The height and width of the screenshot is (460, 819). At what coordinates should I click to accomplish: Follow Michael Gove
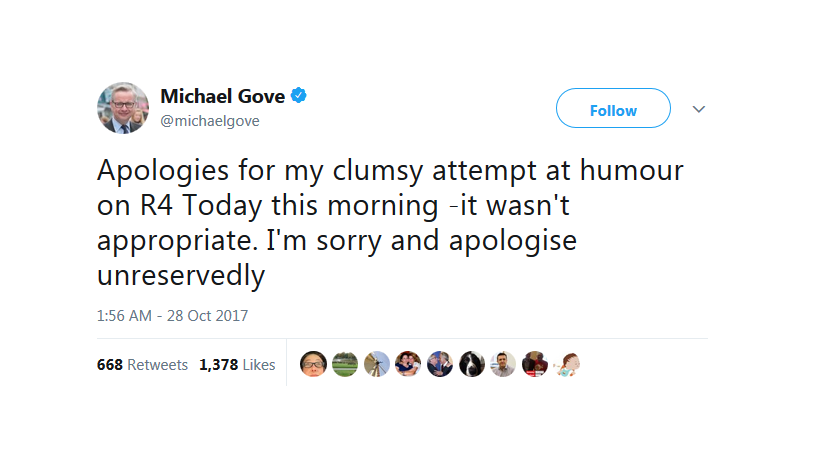[x=613, y=108]
